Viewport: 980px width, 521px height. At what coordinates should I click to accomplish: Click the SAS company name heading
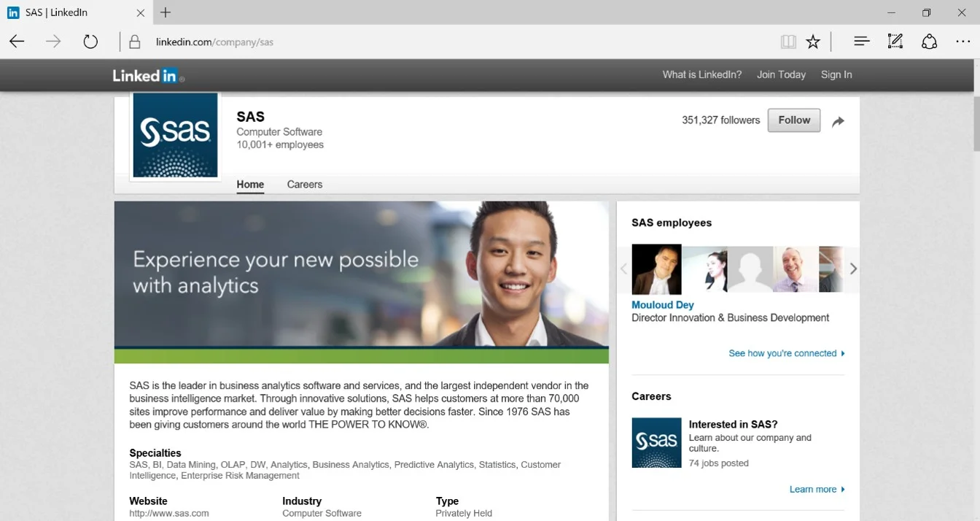pos(250,117)
